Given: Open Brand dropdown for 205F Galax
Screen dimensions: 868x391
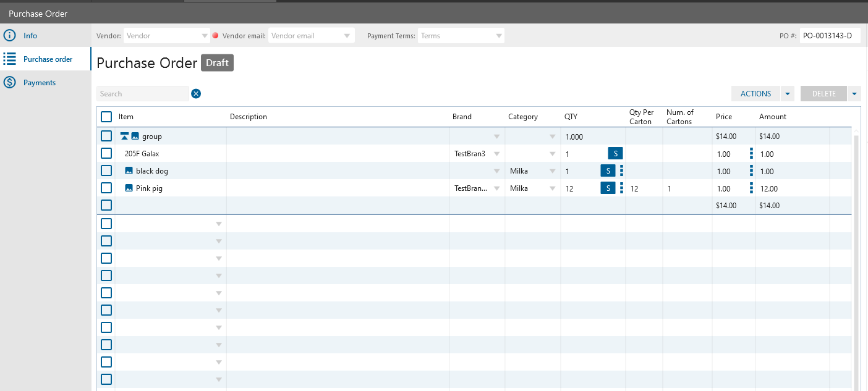Looking at the screenshot, I should point(496,154).
